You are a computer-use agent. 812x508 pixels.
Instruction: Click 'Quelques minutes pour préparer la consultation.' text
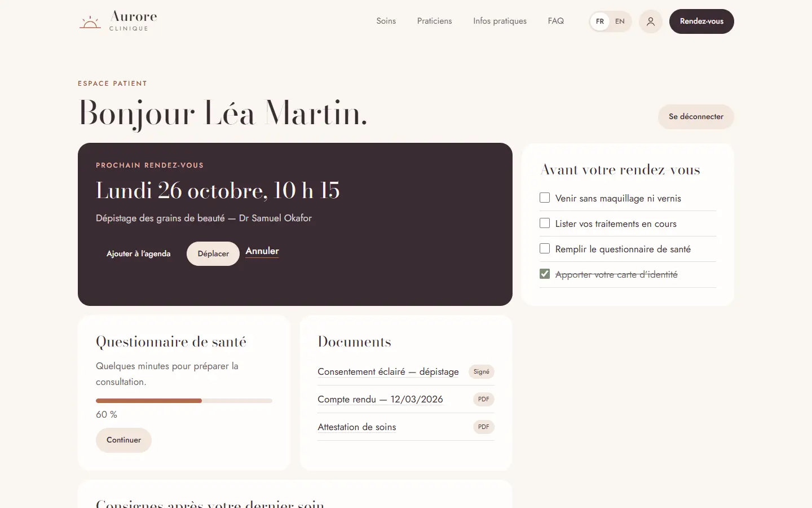pos(167,374)
